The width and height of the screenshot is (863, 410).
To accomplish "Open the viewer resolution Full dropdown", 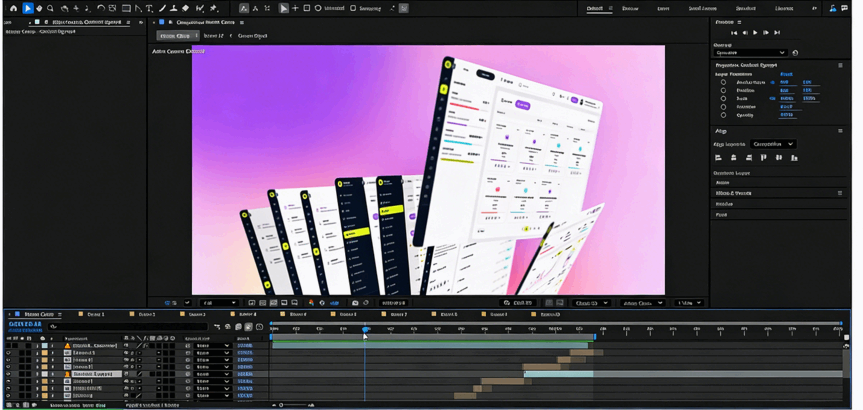I will (219, 303).
